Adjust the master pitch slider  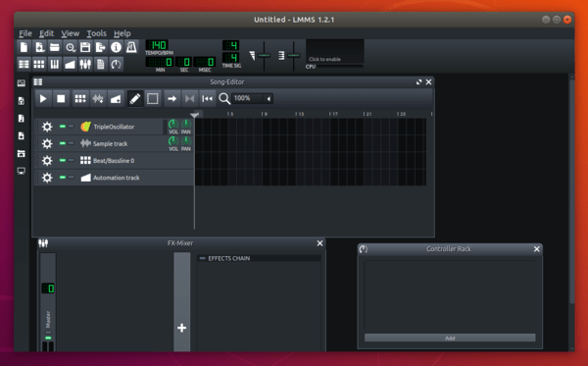(294, 56)
